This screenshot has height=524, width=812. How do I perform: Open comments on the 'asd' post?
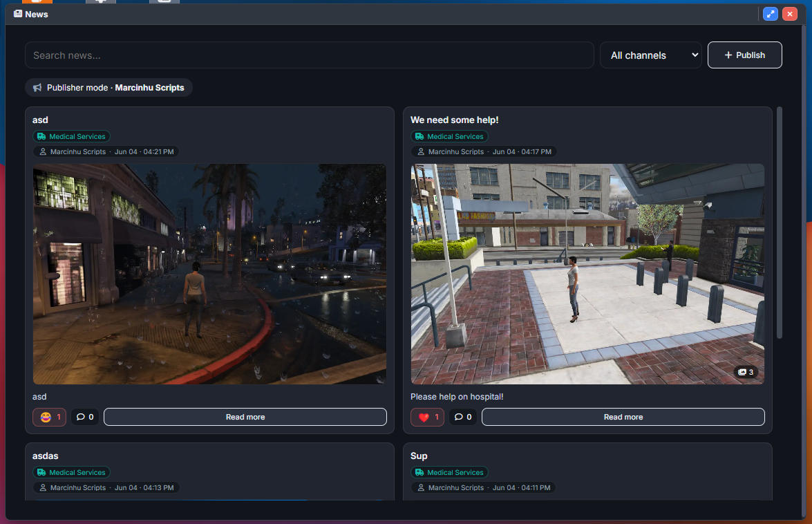pyautogui.click(x=85, y=417)
